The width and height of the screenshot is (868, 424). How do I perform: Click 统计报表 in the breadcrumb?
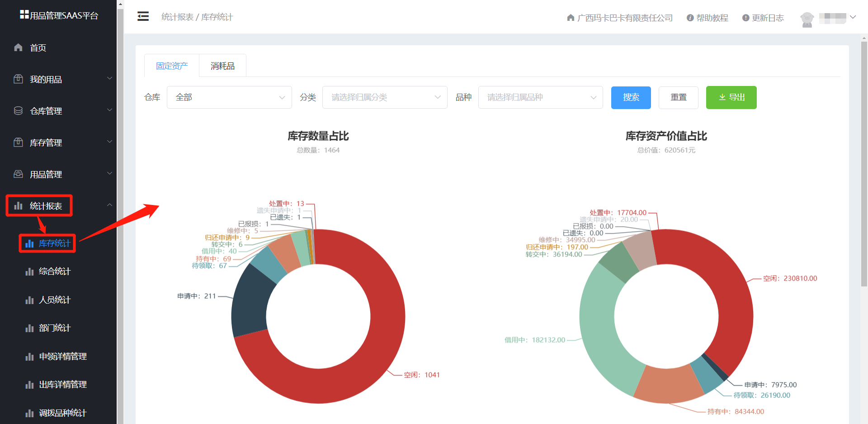pyautogui.click(x=177, y=17)
